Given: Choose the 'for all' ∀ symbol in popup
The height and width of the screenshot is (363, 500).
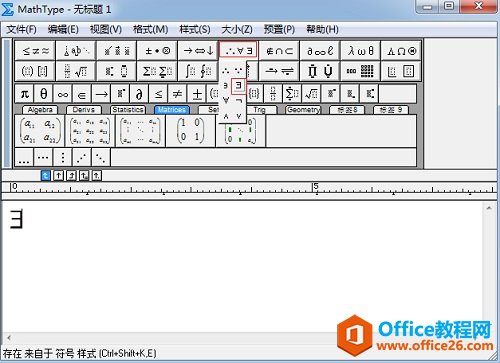Looking at the screenshot, I should pos(226,100).
